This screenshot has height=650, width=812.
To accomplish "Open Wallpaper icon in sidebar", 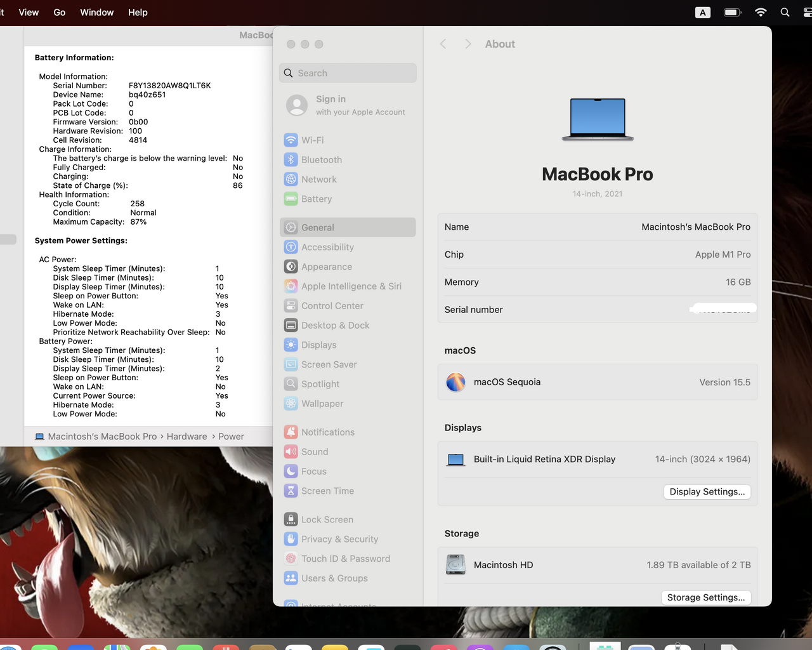I will (291, 404).
